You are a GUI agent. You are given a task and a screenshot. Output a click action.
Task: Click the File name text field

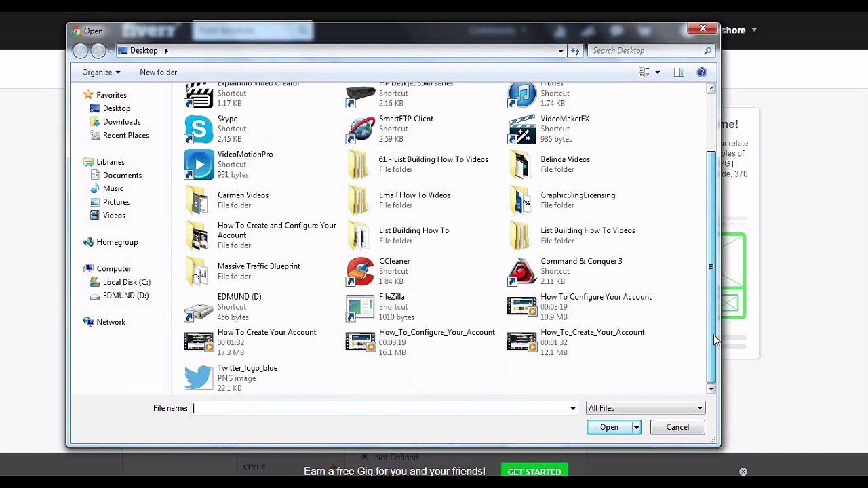pos(384,408)
